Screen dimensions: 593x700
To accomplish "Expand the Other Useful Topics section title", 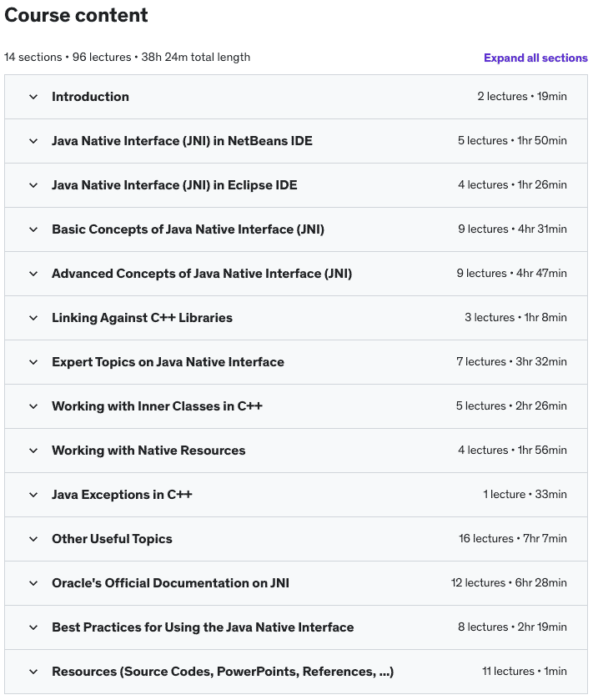I will click(112, 539).
